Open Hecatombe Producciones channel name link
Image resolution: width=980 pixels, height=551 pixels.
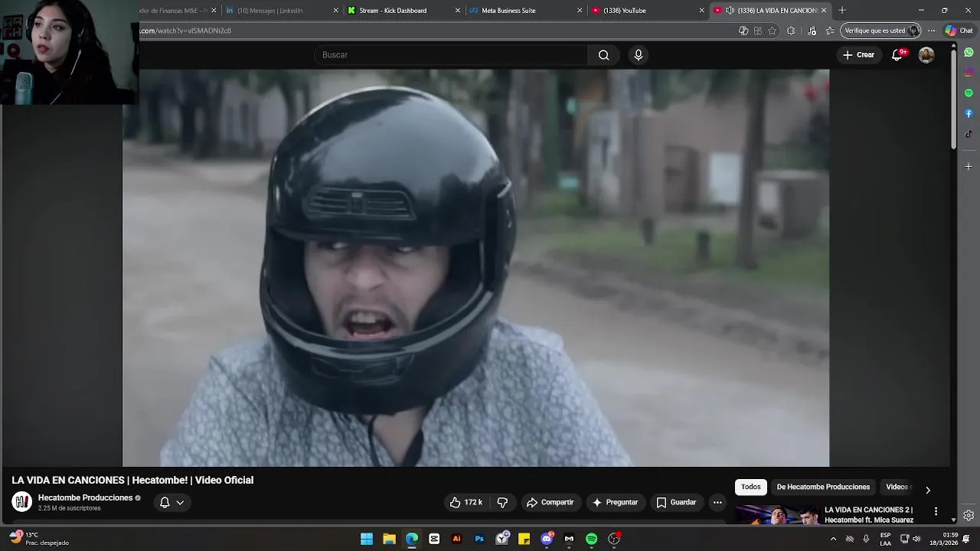[86, 497]
